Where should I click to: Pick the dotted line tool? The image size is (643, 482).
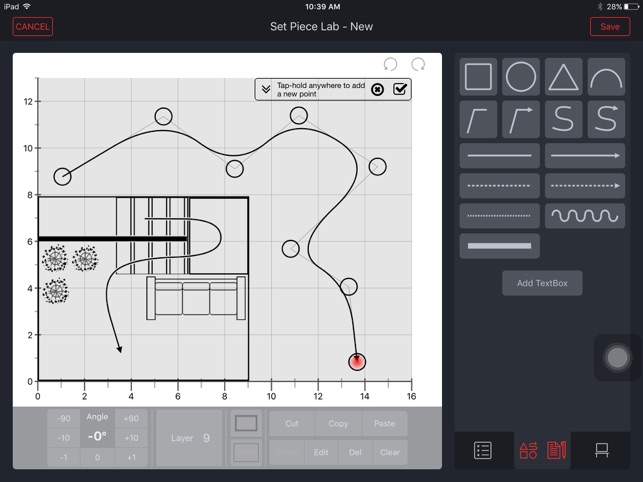click(499, 216)
